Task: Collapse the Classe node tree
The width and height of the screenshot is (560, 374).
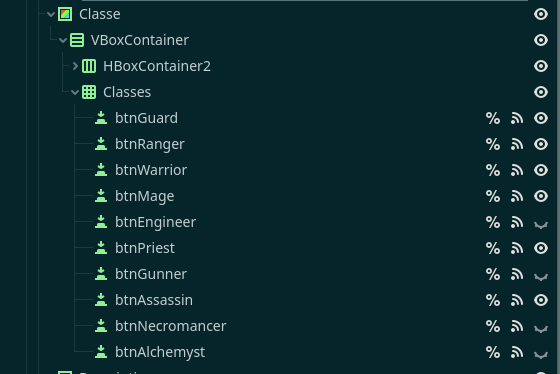Action: coord(51,14)
